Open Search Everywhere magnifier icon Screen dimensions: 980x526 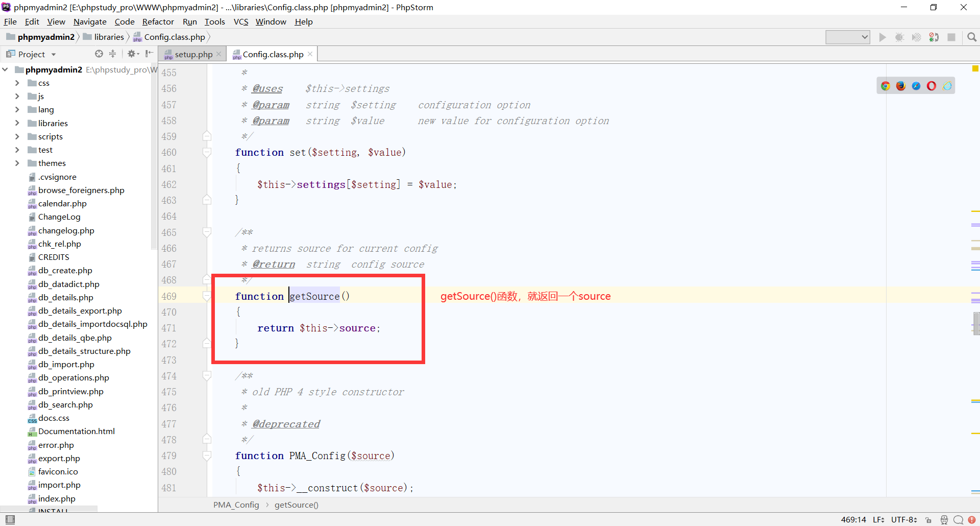click(x=972, y=37)
